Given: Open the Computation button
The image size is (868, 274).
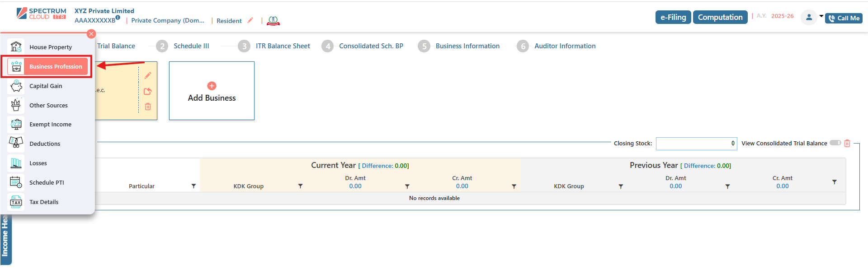Looking at the screenshot, I should pos(720,17).
